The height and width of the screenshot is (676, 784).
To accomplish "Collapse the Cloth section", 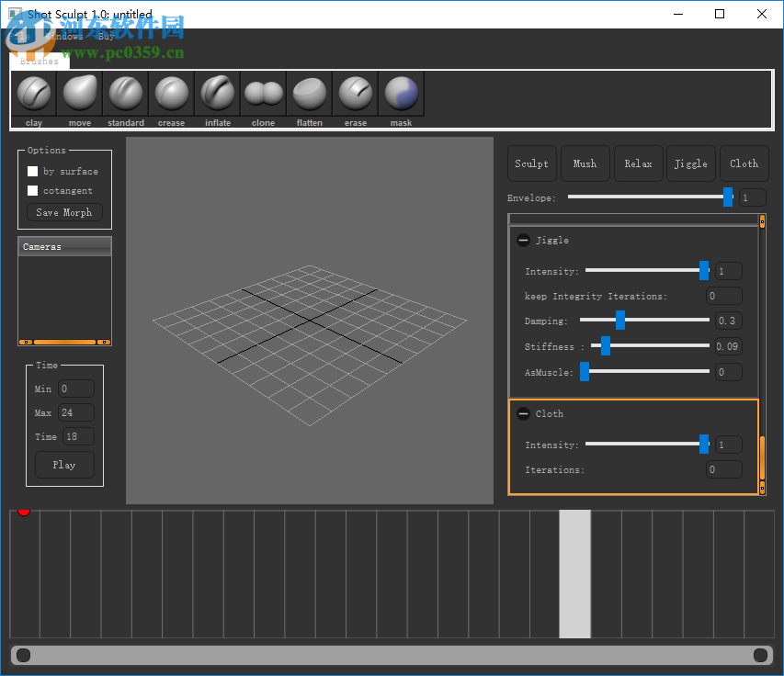I will pos(523,413).
